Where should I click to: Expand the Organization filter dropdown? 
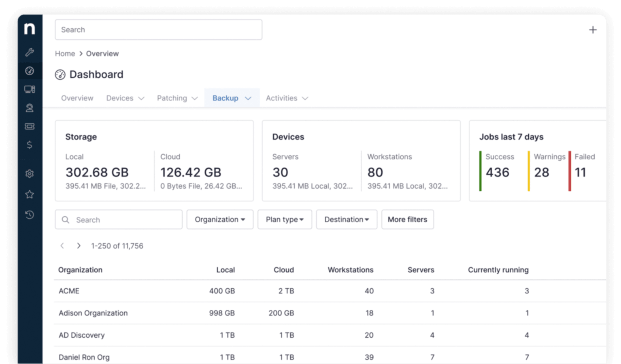[220, 219]
